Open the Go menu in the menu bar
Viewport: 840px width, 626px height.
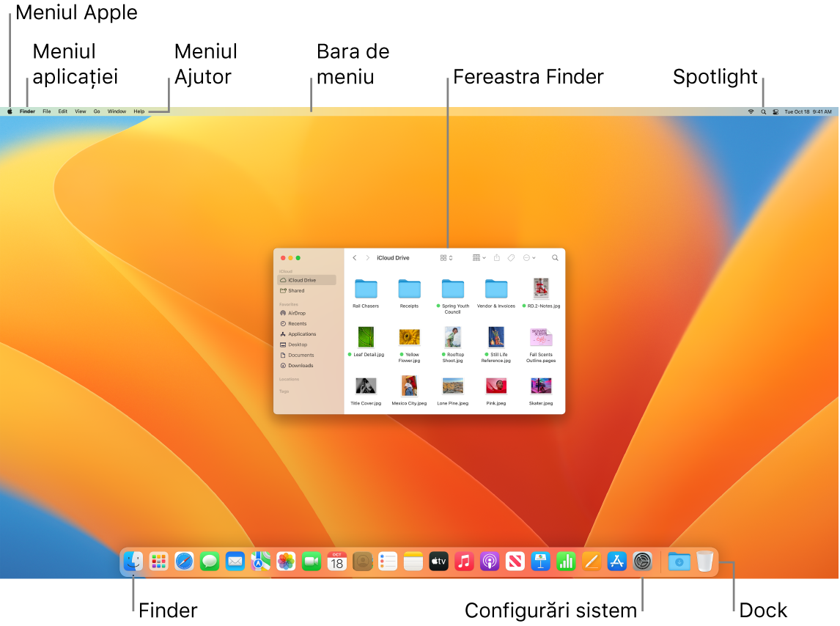[x=96, y=111]
